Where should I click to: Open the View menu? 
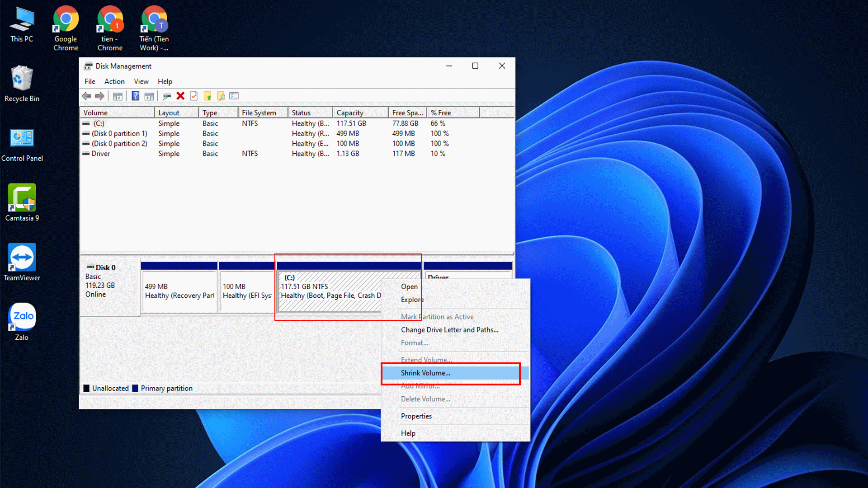[x=141, y=81]
